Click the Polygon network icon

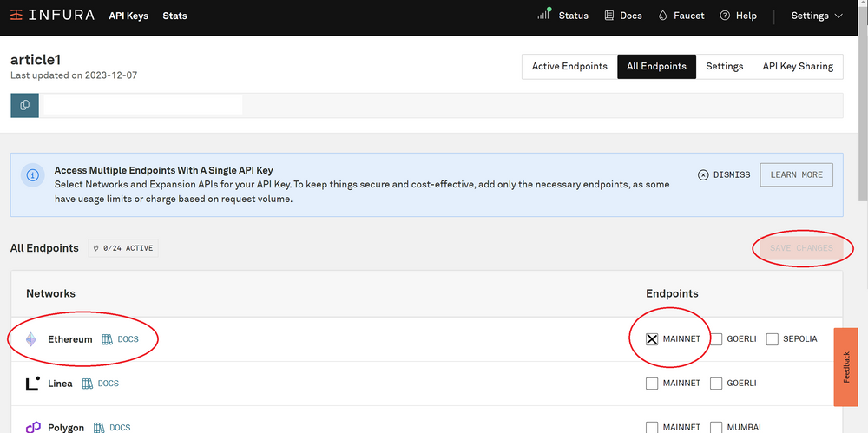coord(32,427)
